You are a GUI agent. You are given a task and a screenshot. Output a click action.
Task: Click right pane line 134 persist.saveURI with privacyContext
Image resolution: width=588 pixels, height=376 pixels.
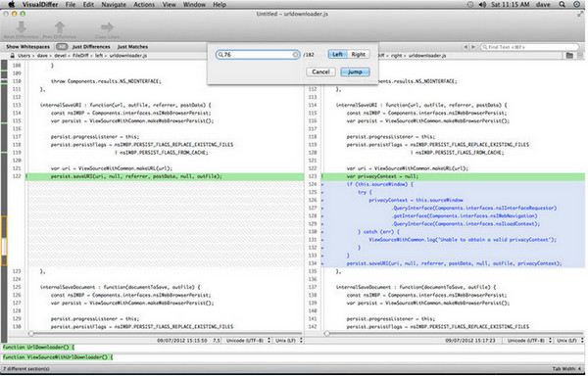(454, 263)
